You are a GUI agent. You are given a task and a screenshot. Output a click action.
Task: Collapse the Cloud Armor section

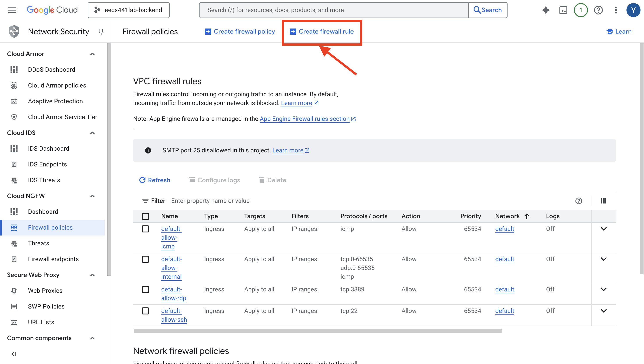(x=92, y=54)
